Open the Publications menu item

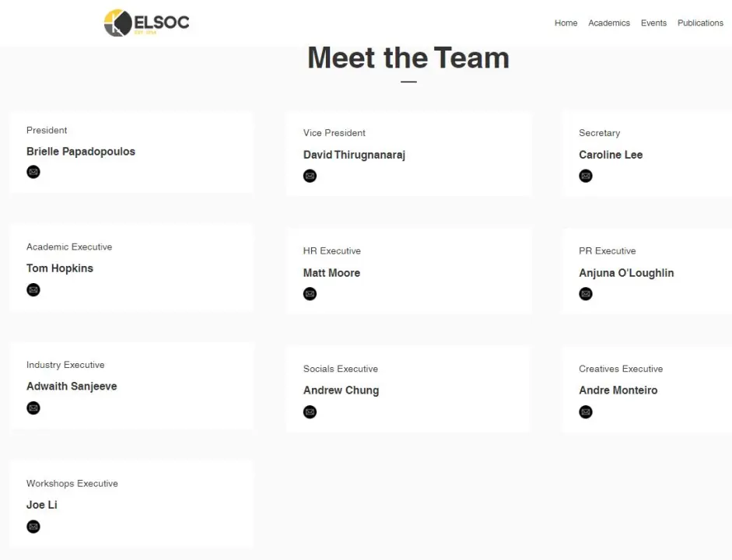click(x=700, y=23)
